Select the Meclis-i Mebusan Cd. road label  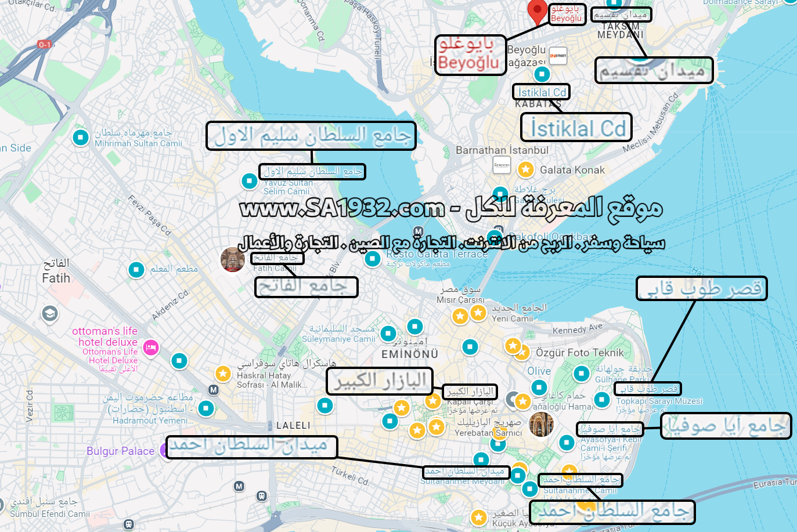[x=651, y=122]
